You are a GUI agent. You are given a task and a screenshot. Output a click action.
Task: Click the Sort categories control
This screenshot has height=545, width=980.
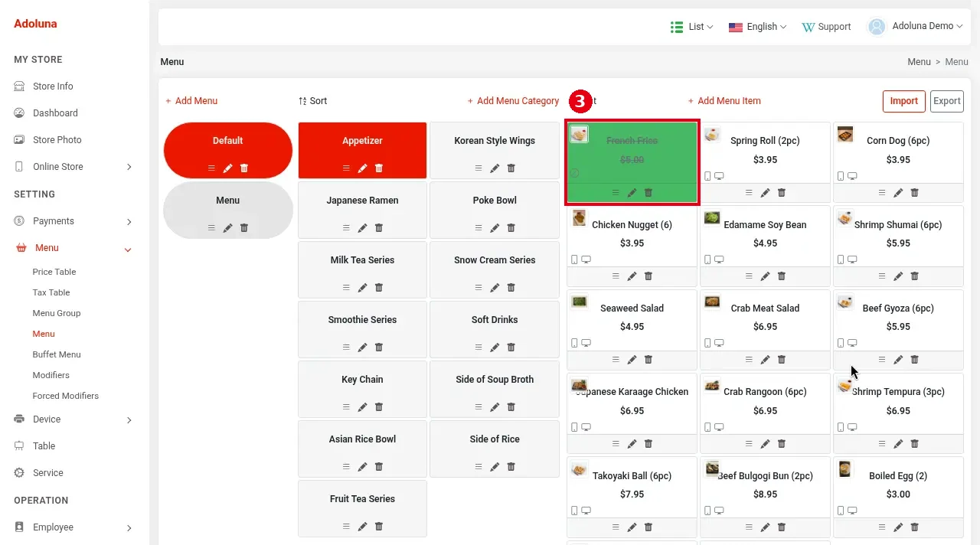313,101
